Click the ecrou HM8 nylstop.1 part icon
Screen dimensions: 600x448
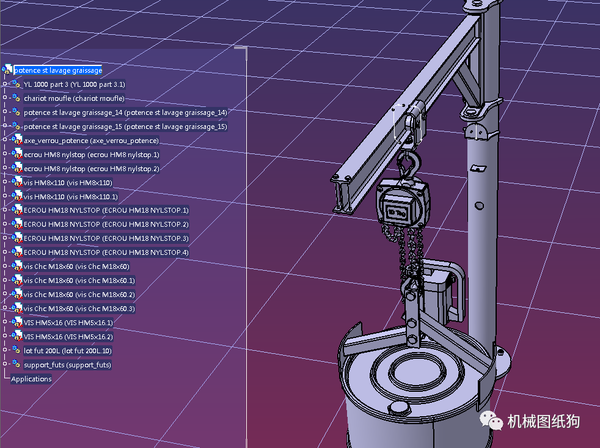tap(17, 154)
